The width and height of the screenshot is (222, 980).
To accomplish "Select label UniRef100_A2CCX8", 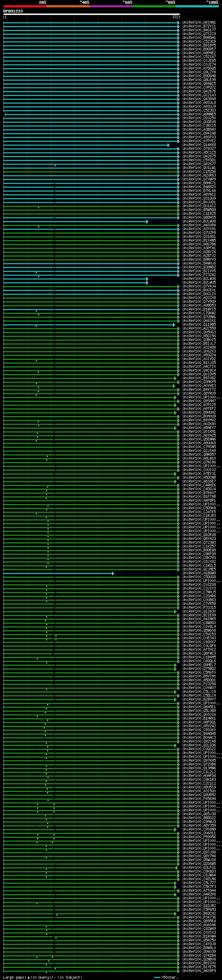I will pyautogui.click(x=199, y=298).
